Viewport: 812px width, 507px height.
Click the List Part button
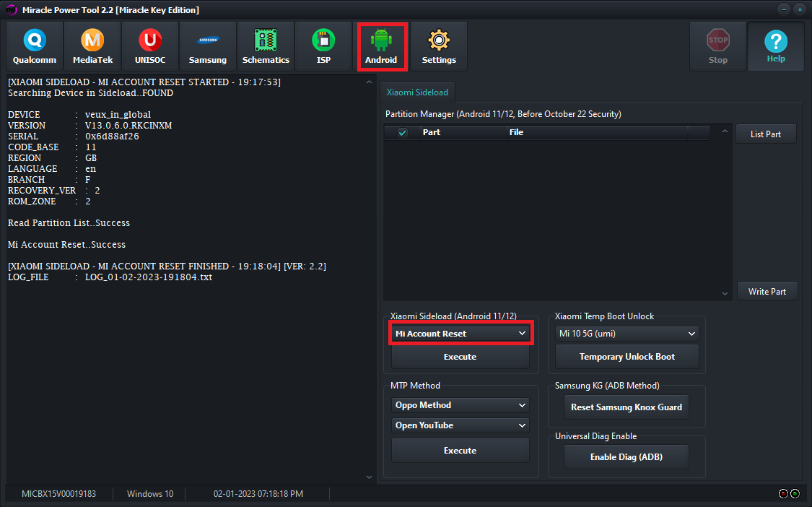click(x=765, y=134)
